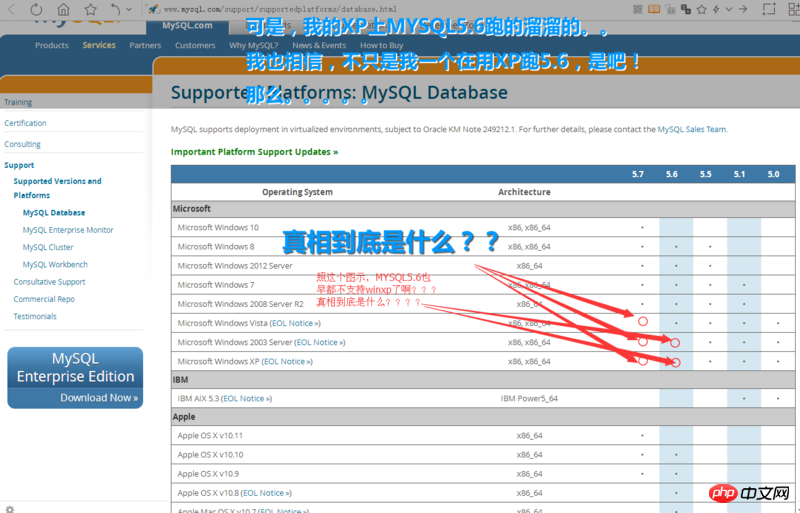This screenshot has width=800, height=513.
Task: Click the IBM Power5_64 architecture cell
Action: 529,399
